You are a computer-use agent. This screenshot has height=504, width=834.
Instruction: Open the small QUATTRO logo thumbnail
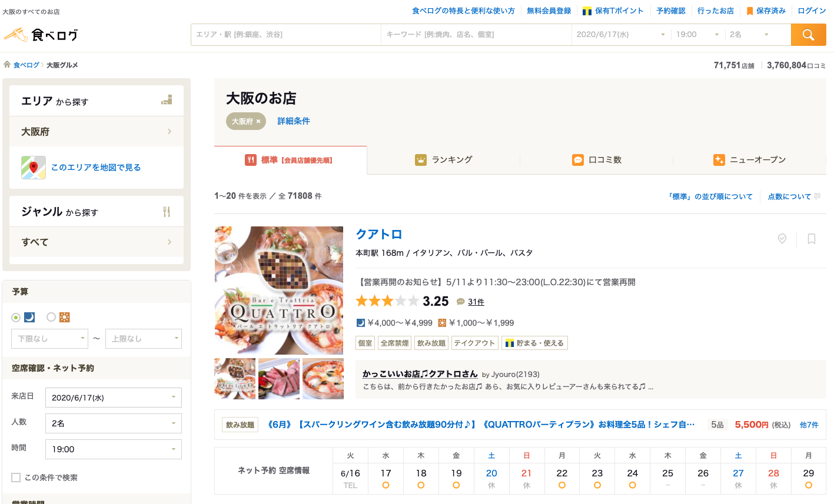pyautogui.click(x=235, y=379)
